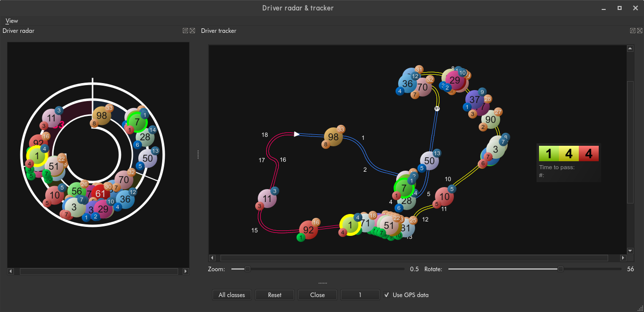The width and height of the screenshot is (644, 312).
Task: Open the View menu
Action: click(11, 21)
